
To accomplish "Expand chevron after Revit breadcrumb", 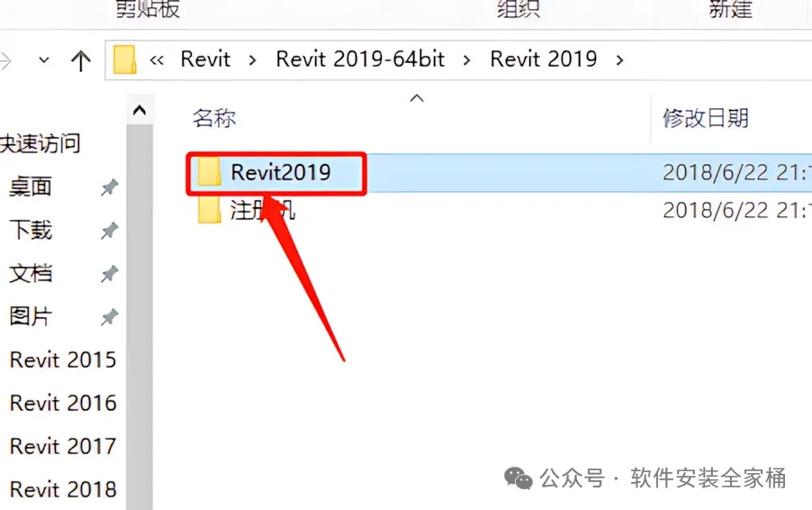I will click(252, 60).
